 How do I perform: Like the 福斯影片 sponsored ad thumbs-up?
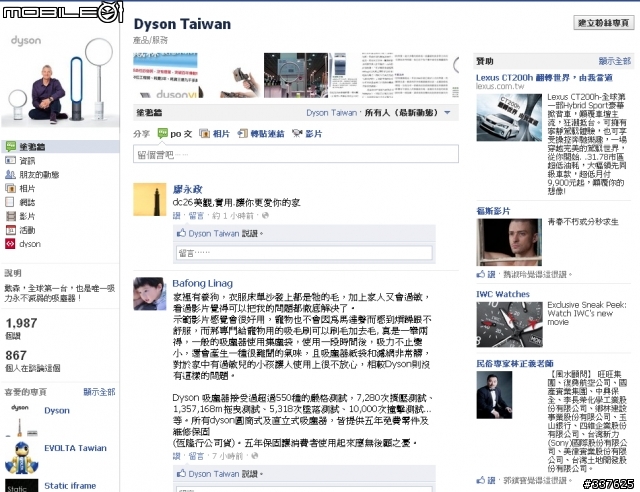click(481, 274)
